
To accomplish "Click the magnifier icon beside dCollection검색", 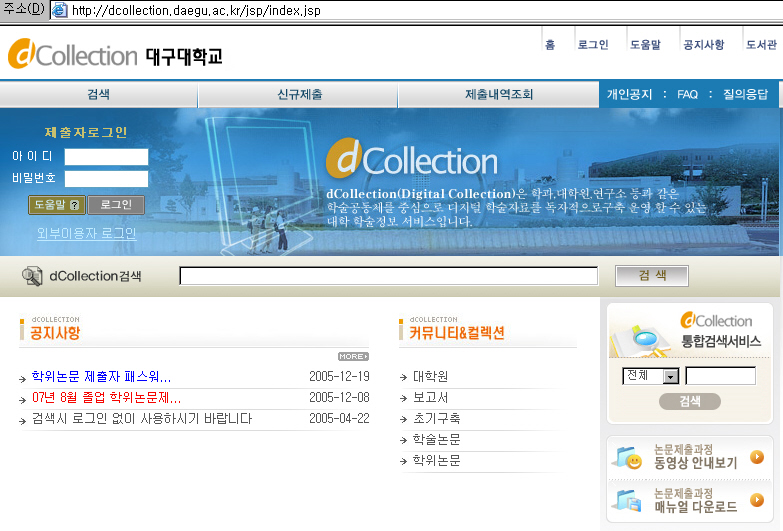I will [32, 276].
